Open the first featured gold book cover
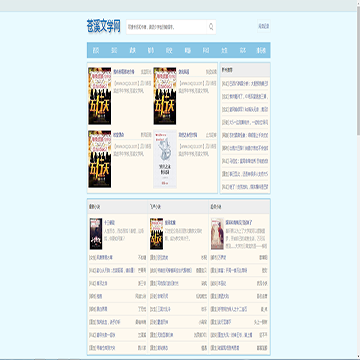 coord(100,96)
